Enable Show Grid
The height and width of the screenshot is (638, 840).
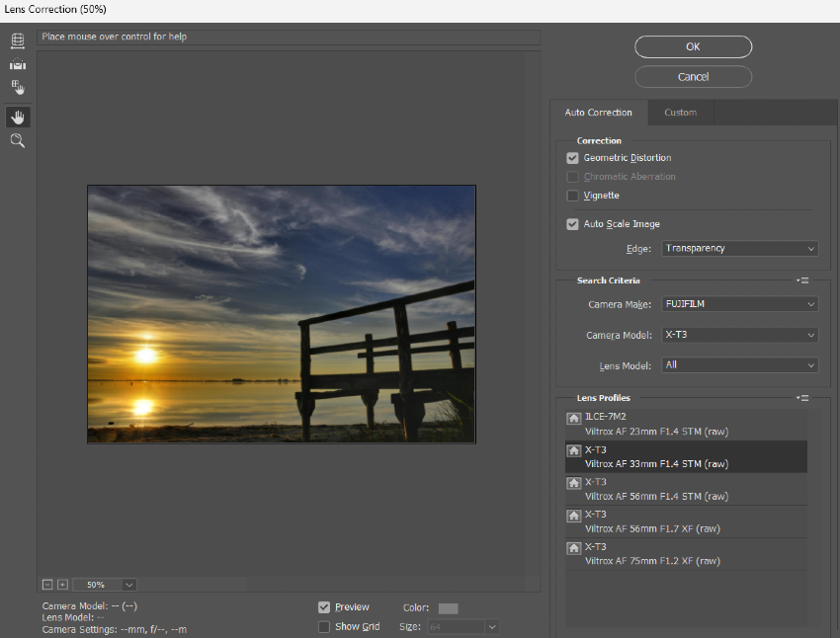[x=324, y=626]
